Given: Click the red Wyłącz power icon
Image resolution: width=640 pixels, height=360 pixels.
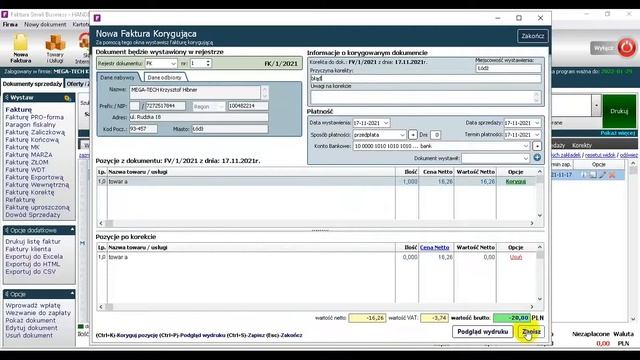Looking at the screenshot, I should [627, 48].
